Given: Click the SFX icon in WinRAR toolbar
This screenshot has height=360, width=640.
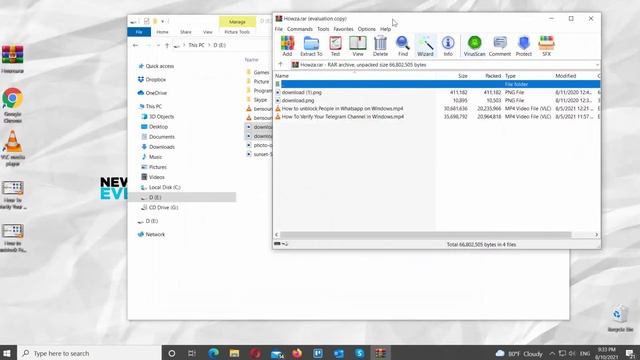Looking at the screenshot, I should click(546, 46).
